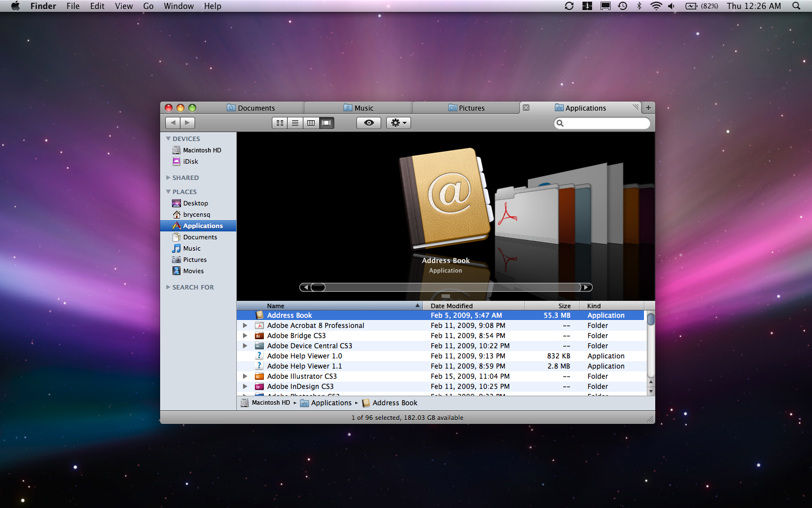812x508 pixels.
Task: Switch to column view mode
Action: (311, 122)
